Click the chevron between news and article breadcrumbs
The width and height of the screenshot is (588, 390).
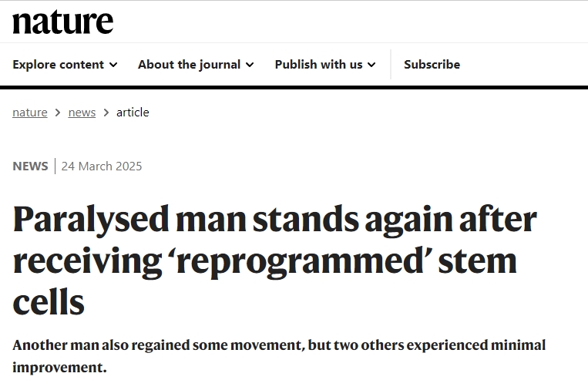tap(106, 113)
